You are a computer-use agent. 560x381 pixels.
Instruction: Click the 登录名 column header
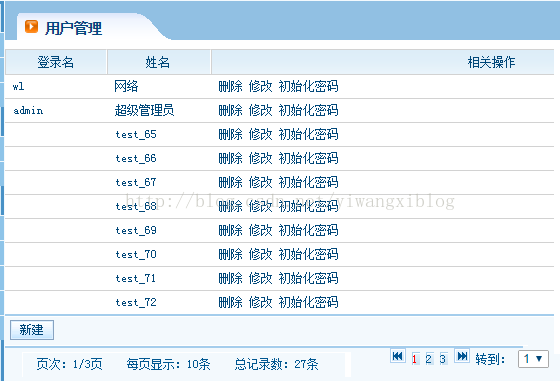tap(56, 62)
